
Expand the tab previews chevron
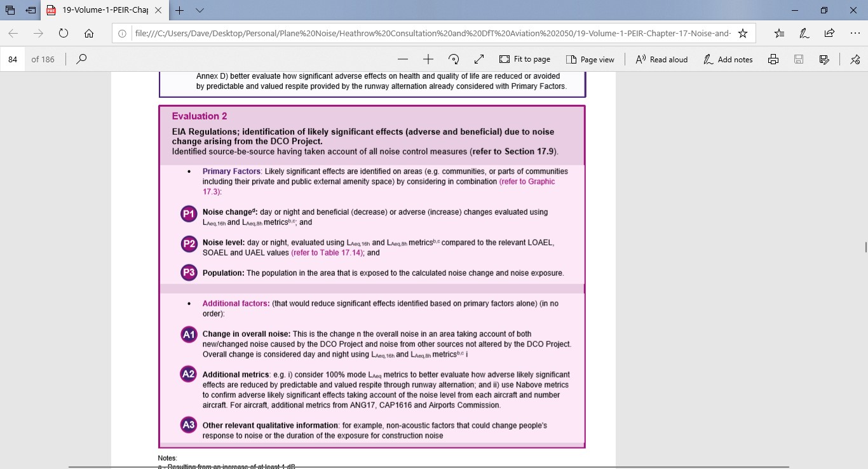200,11
